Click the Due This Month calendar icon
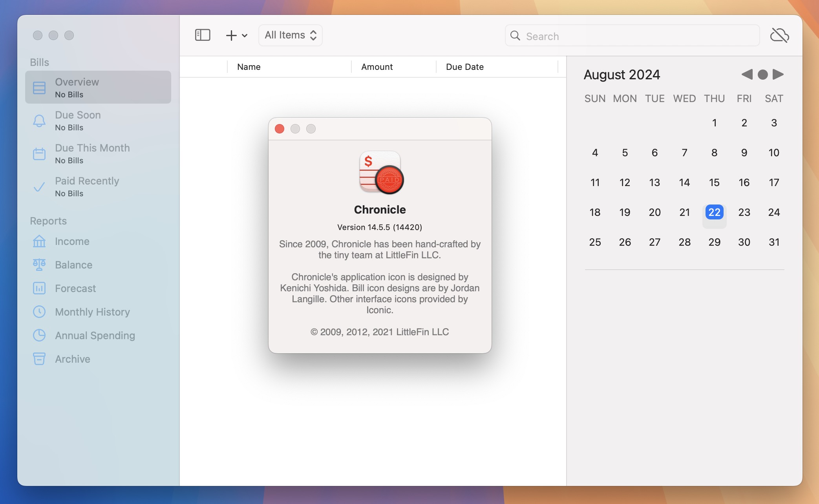This screenshot has width=819, height=504. [x=39, y=153]
